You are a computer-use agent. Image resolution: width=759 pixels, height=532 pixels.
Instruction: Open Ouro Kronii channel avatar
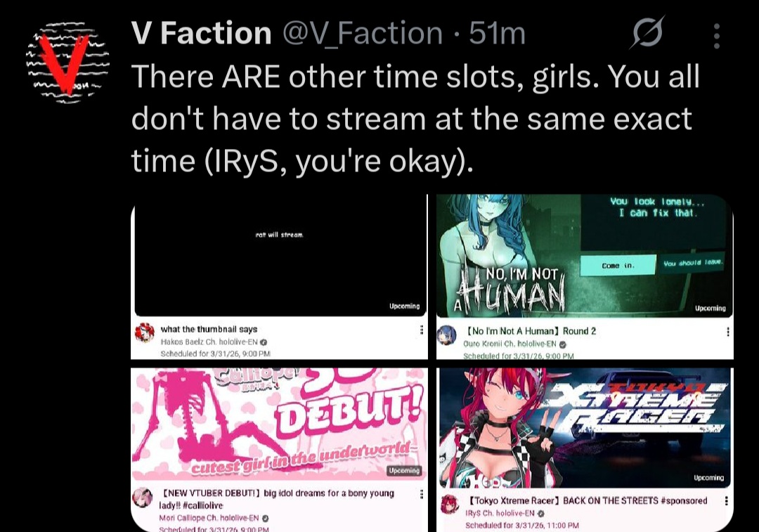click(447, 335)
